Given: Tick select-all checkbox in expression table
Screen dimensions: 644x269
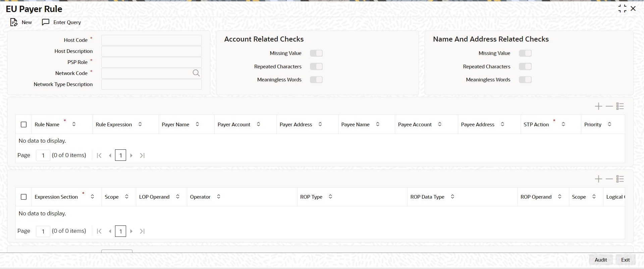Looking at the screenshot, I should coord(24,197).
